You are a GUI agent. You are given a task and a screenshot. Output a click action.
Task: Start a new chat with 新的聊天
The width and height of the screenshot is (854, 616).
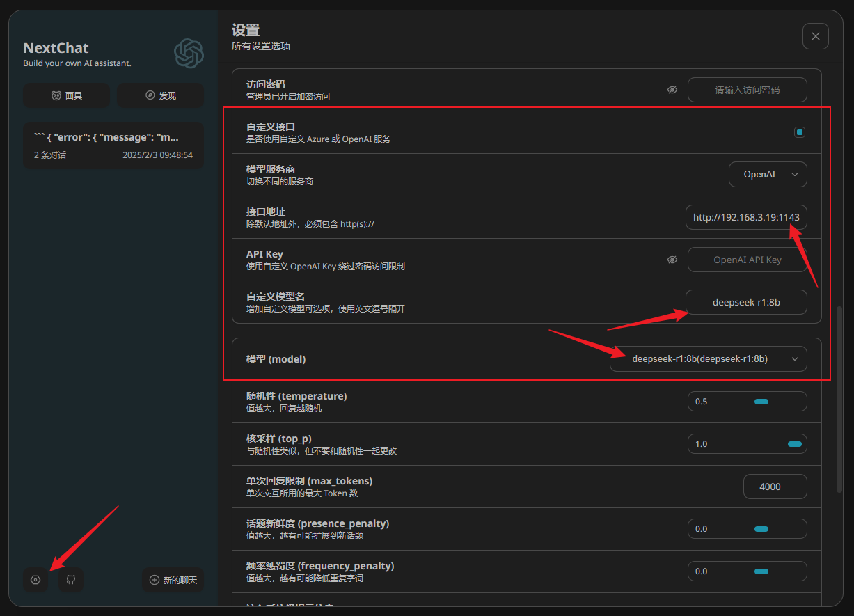(173, 579)
